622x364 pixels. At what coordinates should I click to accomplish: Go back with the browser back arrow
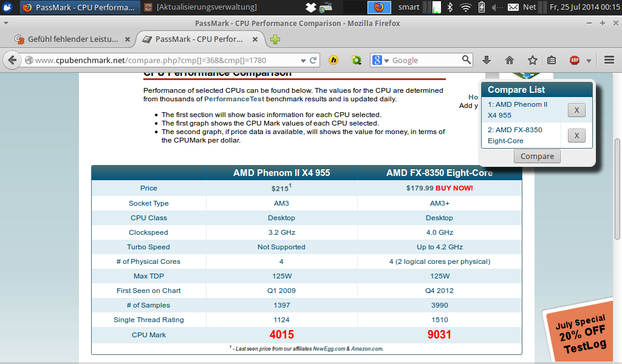point(12,60)
